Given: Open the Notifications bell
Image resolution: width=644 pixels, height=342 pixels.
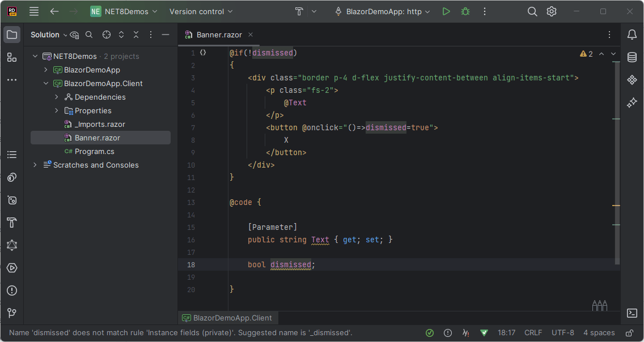Looking at the screenshot, I should 632,35.
